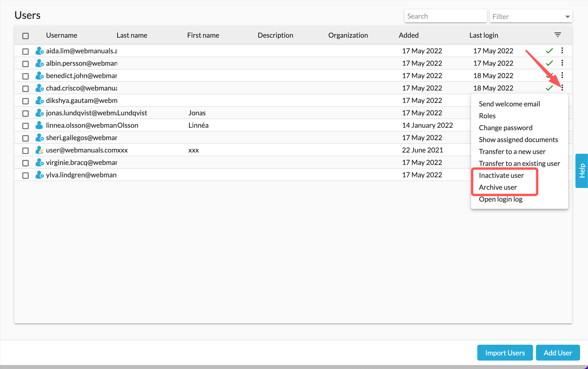Image resolution: width=588 pixels, height=369 pixels.
Task: Click into the Search field
Action: pos(446,16)
